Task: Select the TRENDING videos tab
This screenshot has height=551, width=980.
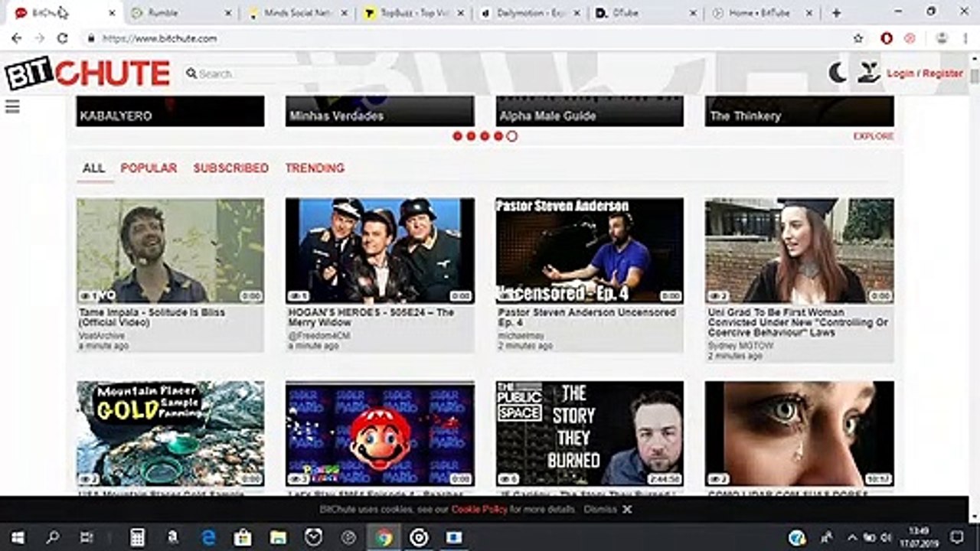Action: pyautogui.click(x=315, y=168)
